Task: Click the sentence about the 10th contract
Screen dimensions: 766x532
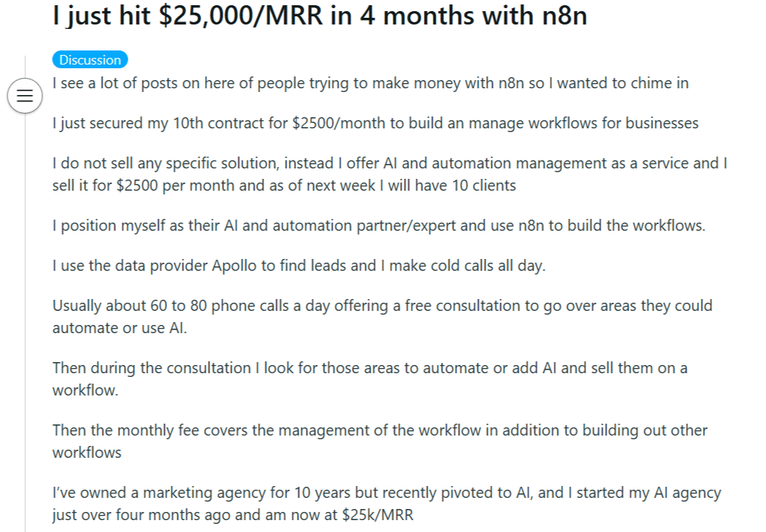Action: [x=375, y=123]
